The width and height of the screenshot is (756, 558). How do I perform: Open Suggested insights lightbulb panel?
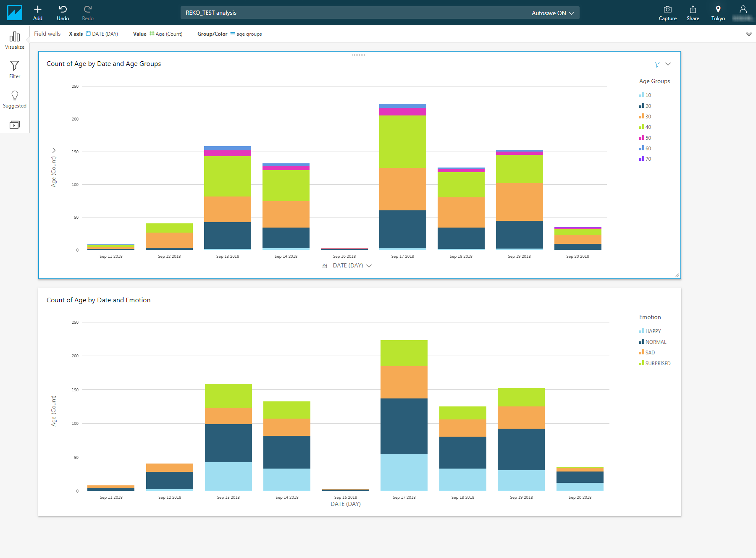pos(15,99)
